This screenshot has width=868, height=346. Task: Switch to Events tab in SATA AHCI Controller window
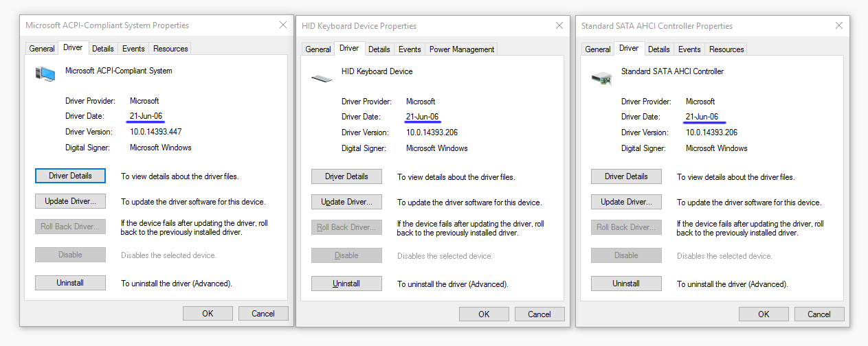pyautogui.click(x=689, y=49)
